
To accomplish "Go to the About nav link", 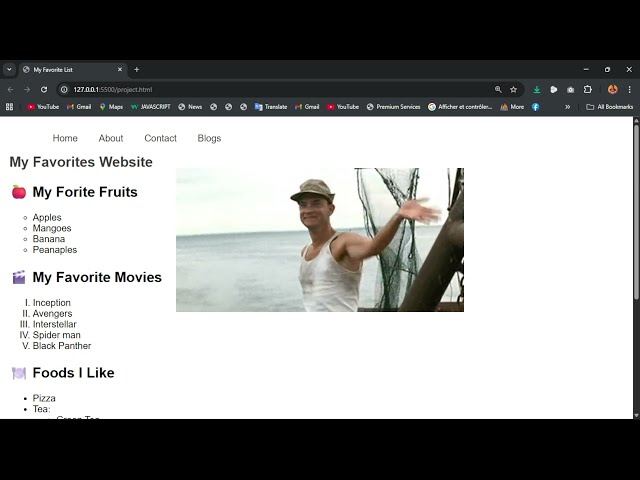I will 111,138.
